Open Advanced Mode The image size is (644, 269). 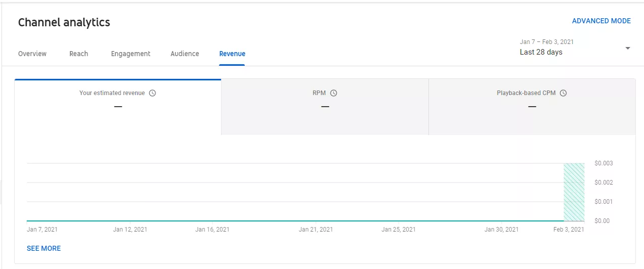click(x=601, y=21)
